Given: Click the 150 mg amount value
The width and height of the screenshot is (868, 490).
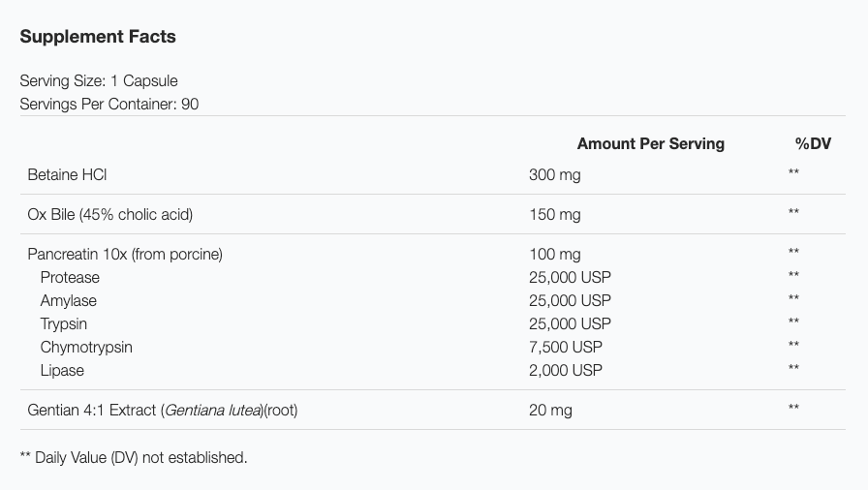Looking at the screenshot, I should coord(555,215).
